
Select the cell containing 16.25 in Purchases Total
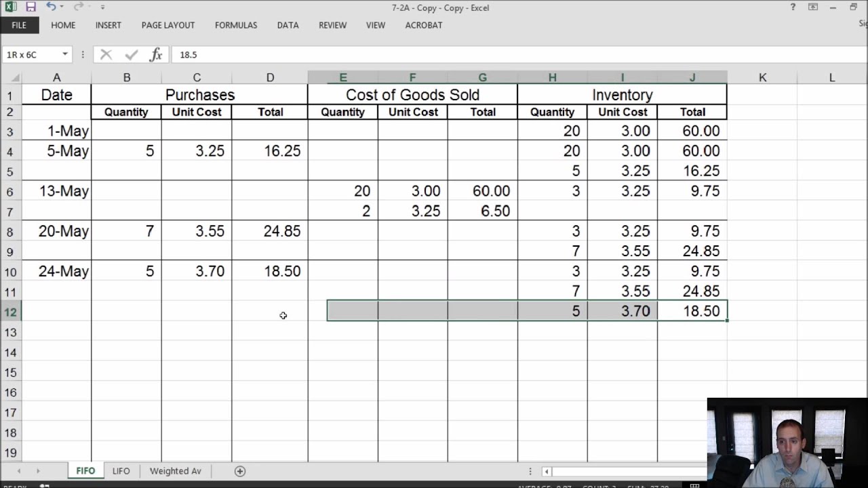[270, 151]
